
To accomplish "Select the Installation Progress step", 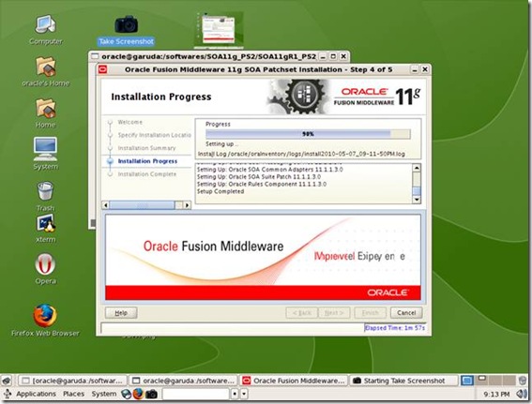I will point(147,161).
